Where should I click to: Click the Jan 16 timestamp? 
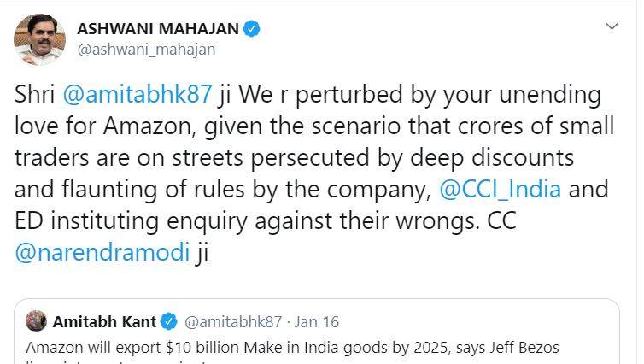(x=318, y=322)
